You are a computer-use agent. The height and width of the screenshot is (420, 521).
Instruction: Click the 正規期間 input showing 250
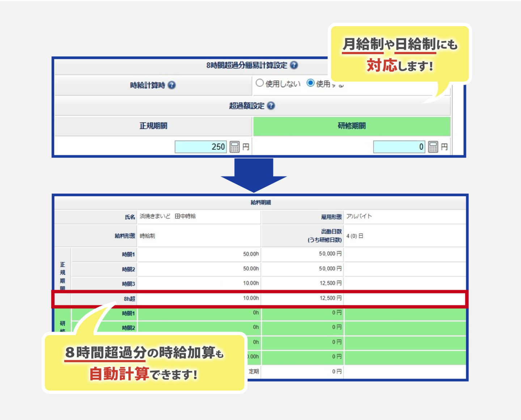201,147
